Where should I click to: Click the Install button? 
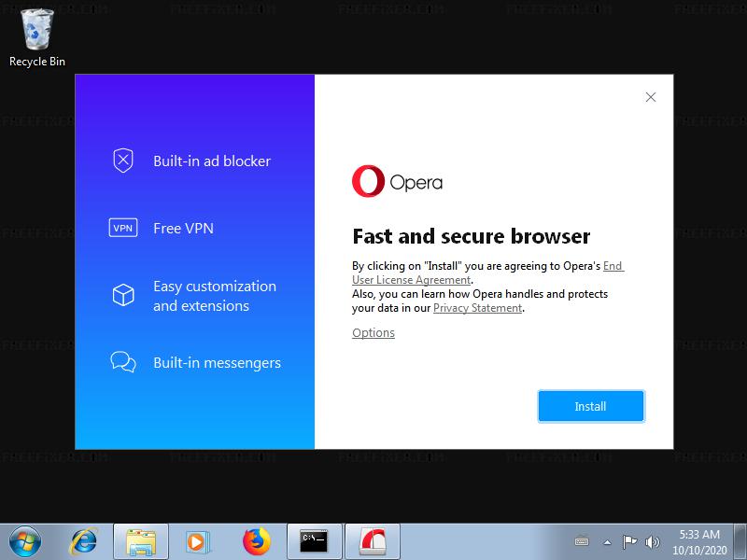point(590,406)
